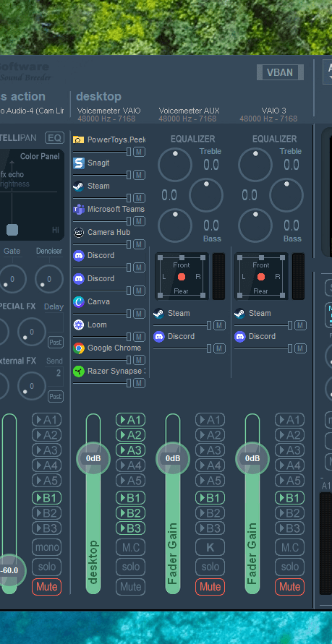Click the Post button under Delay

tap(56, 342)
